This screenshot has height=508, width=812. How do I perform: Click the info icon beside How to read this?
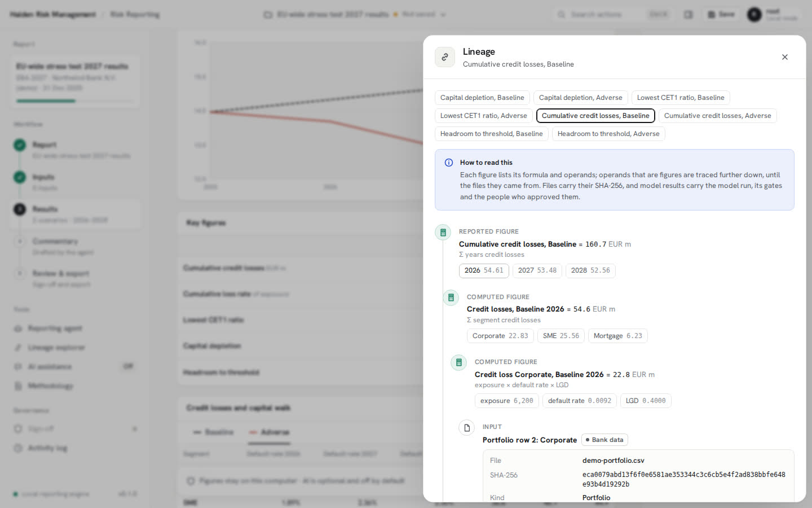click(449, 163)
